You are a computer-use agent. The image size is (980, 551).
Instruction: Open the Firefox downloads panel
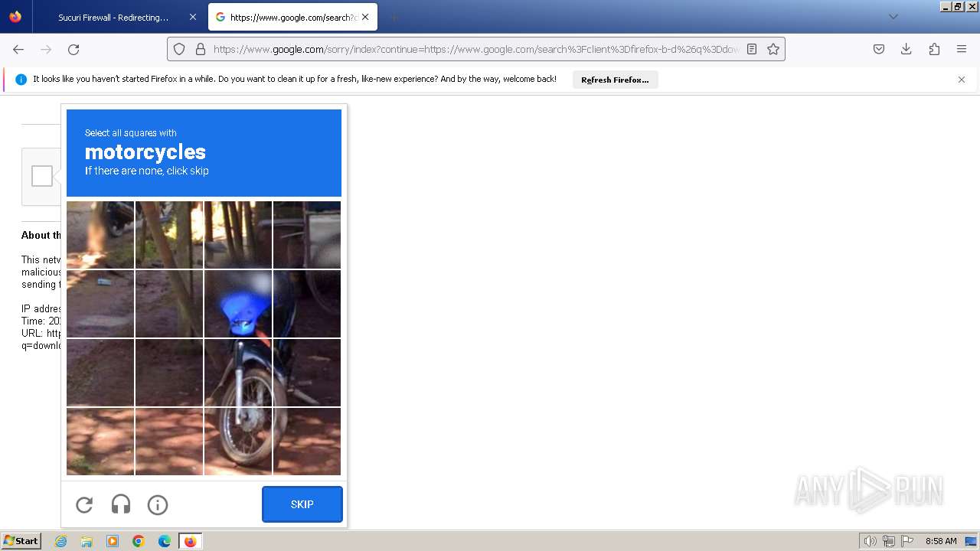coord(906,49)
